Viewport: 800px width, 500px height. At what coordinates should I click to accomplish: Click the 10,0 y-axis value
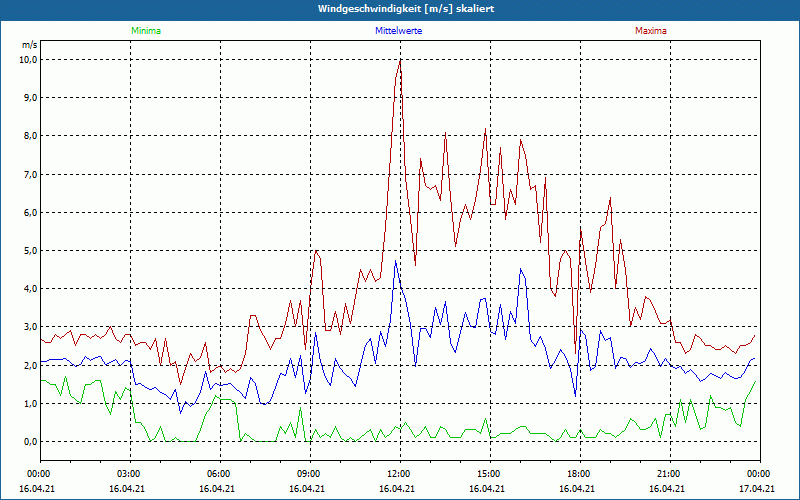(29, 59)
